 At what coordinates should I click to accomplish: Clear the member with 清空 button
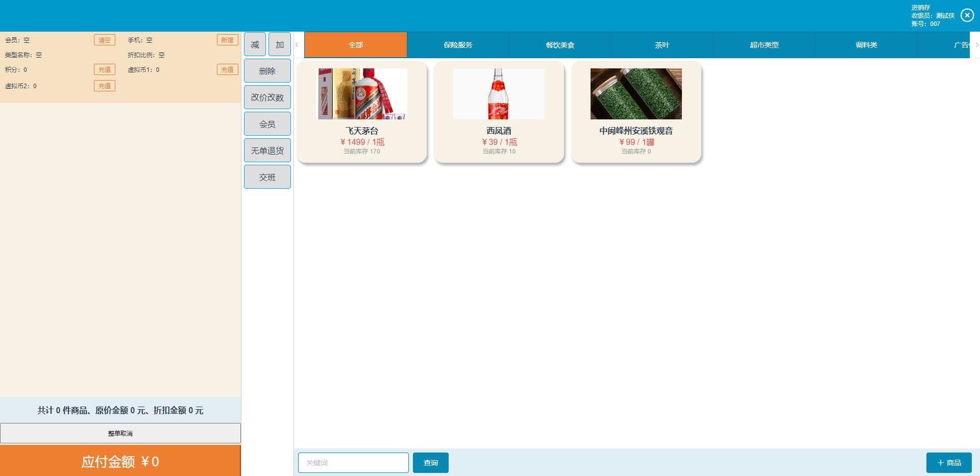coord(105,40)
